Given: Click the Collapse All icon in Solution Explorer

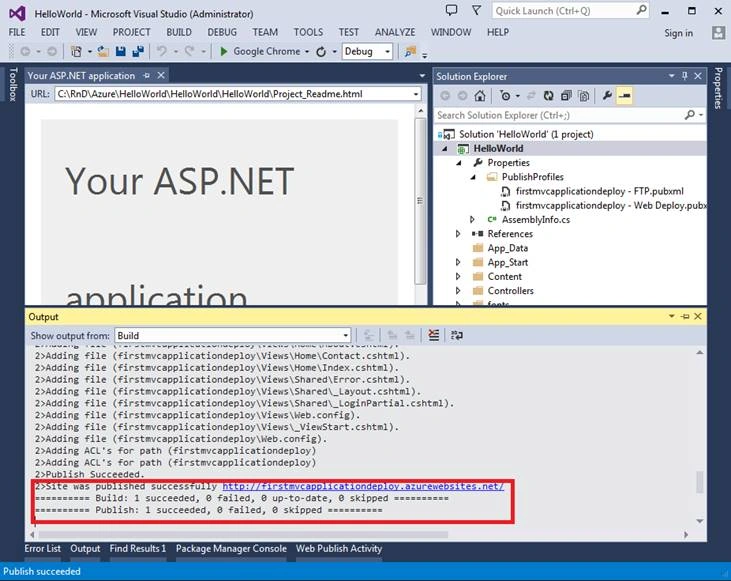Looking at the screenshot, I should [566, 96].
